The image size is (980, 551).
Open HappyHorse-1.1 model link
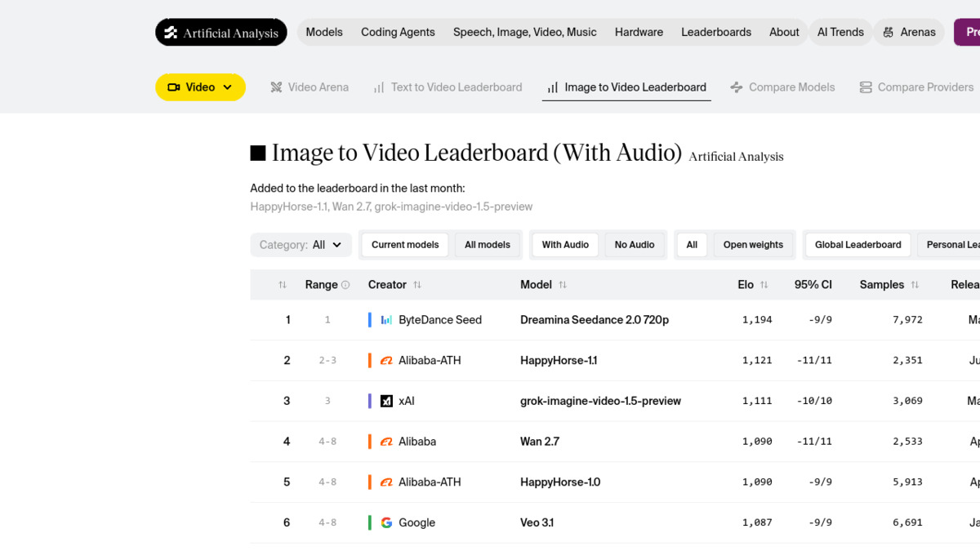coord(559,360)
